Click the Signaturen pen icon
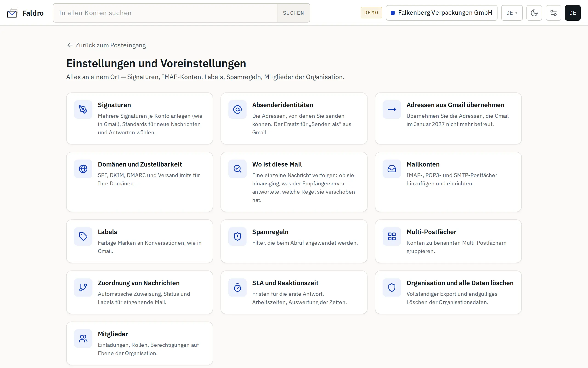 [x=83, y=109]
